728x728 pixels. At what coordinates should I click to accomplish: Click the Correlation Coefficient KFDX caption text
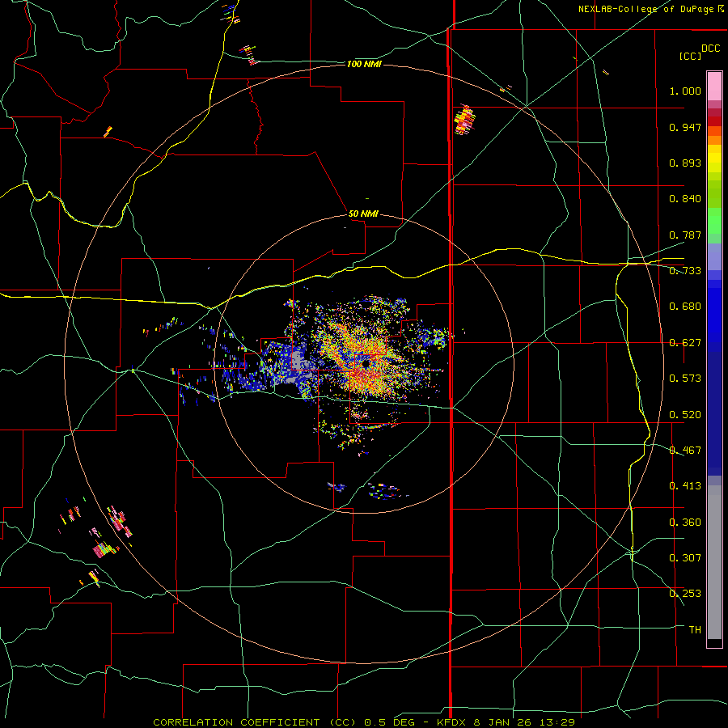pyautogui.click(x=363, y=722)
